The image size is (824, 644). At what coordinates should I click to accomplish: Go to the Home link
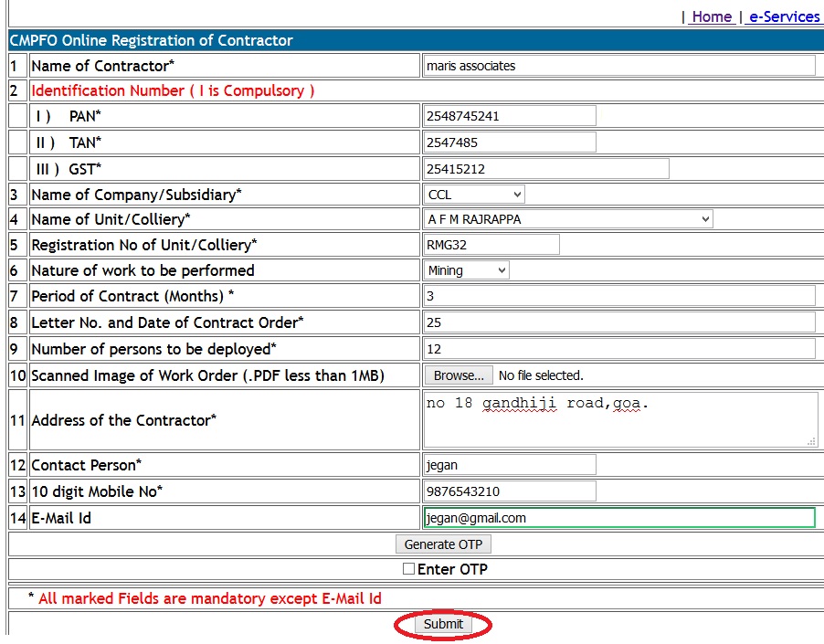tap(712, 16)
